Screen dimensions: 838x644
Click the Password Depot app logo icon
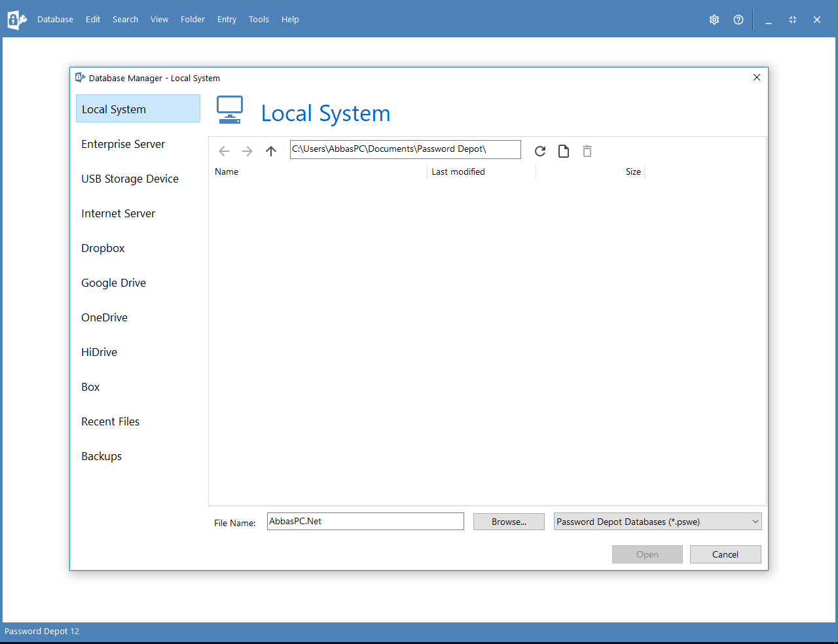[x=17, y=20]
